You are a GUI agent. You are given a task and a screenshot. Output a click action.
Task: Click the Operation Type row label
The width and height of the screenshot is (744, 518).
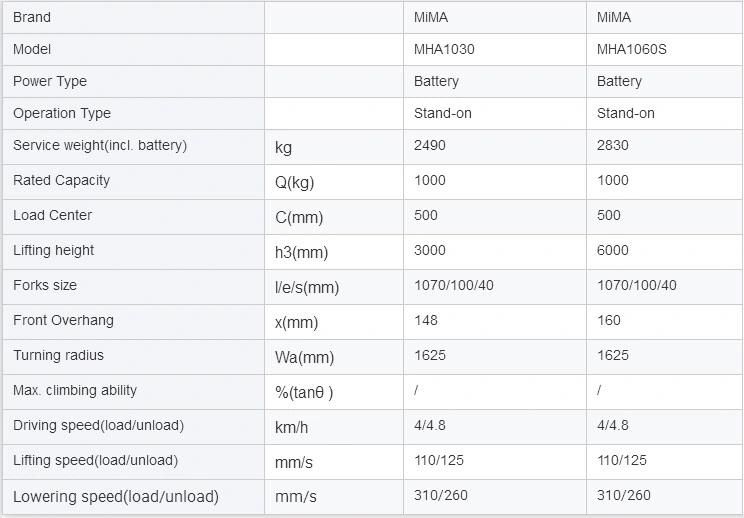(62, 113)
